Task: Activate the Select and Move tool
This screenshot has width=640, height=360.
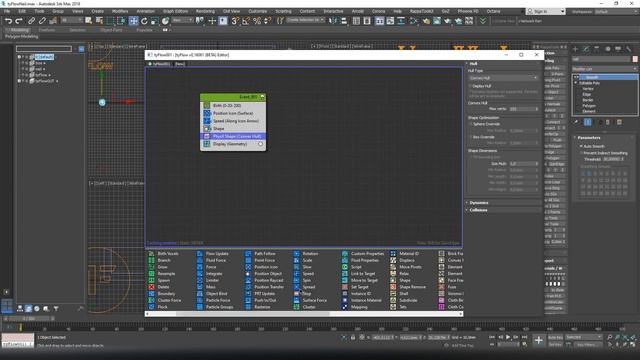Action: 133,20
